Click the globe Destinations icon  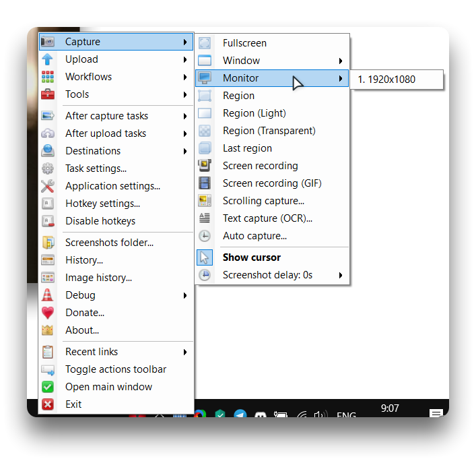[x=48, y=151]
